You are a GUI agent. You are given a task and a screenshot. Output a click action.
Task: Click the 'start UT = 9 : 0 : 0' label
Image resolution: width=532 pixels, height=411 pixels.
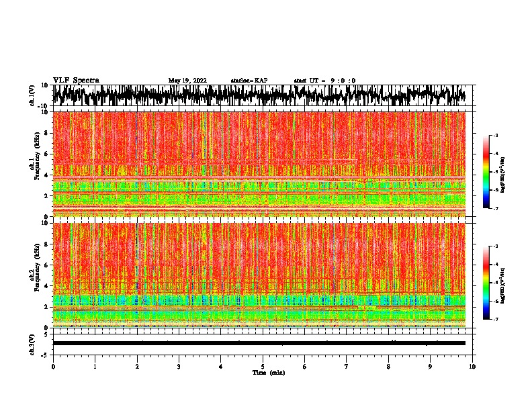pyautogui.click(x=324, y=81)
